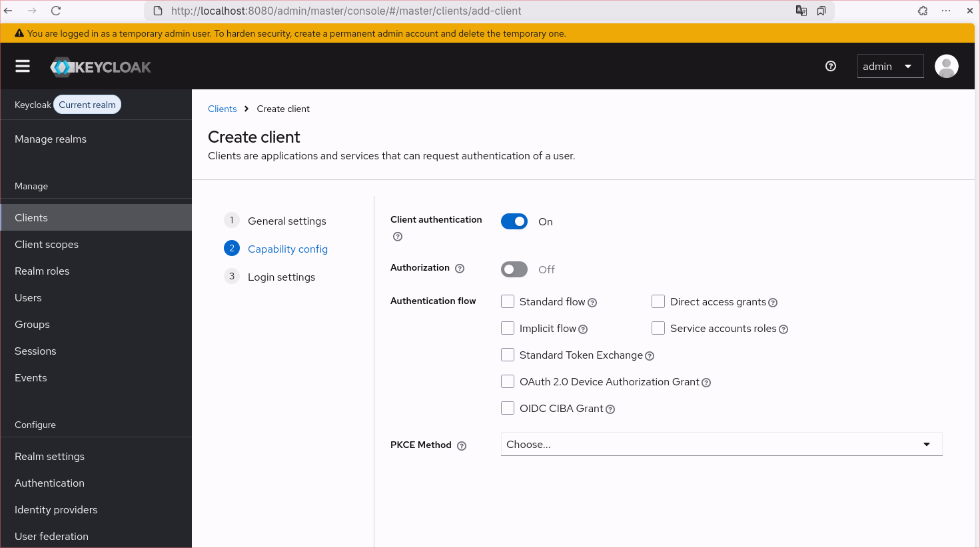Screen dimensions: 980x548
Task: Click the Clients breadcrumb link
Action: 222,109
